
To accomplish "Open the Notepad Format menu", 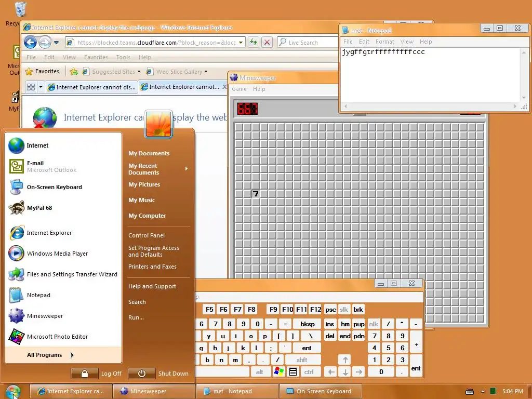I will [x=385, y=42].
